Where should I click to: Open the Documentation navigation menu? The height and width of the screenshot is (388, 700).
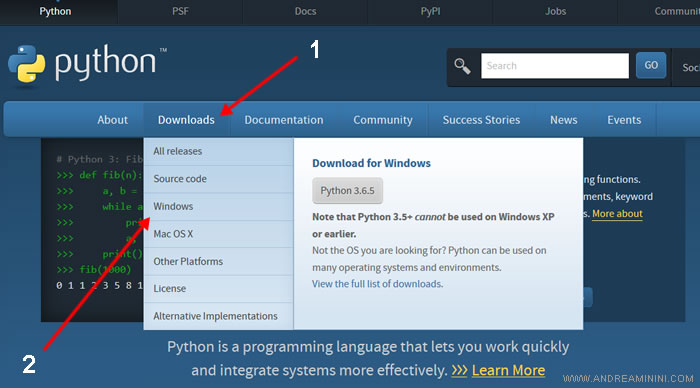click(284, 120)
